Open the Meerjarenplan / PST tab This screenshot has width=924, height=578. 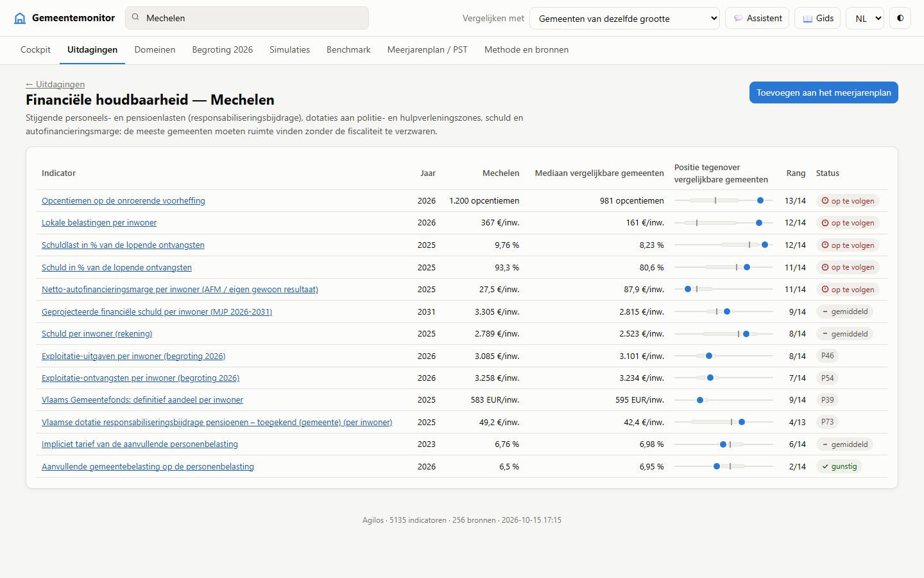[x=427, y=49]
